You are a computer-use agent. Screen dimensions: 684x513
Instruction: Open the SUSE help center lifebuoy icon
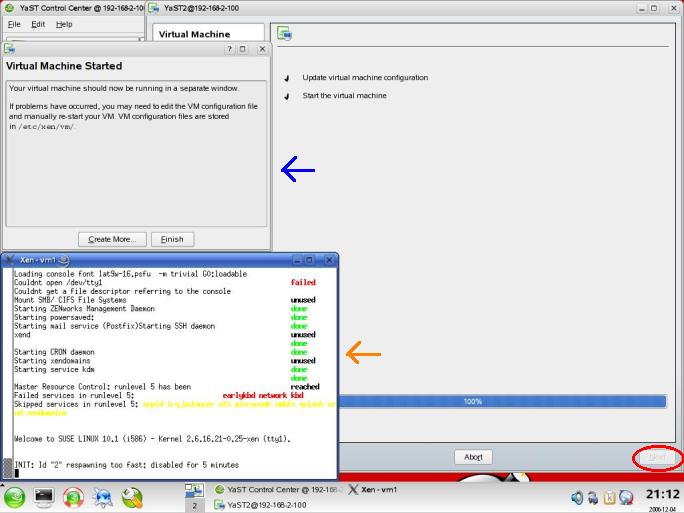[73, 497]
